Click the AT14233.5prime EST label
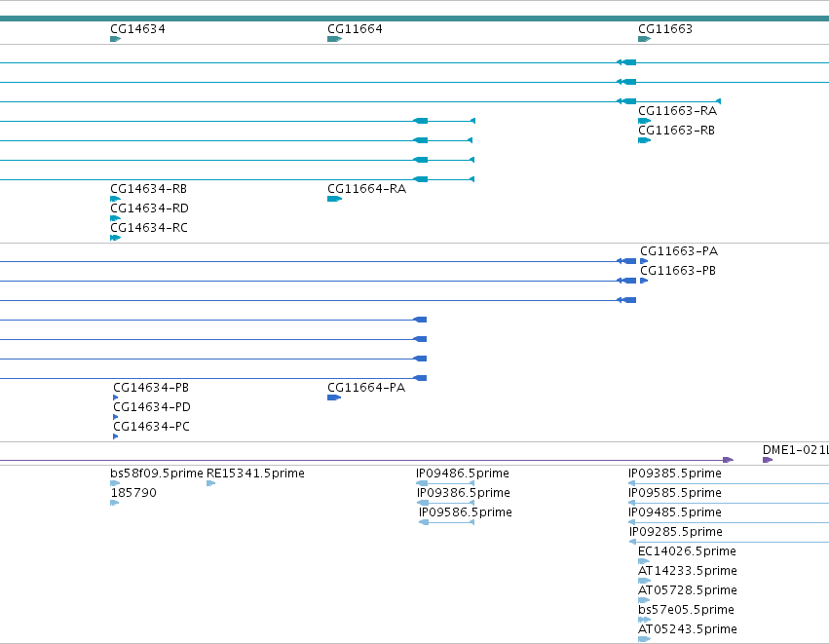Screen dimensions: 829x644 pos(688,572)
